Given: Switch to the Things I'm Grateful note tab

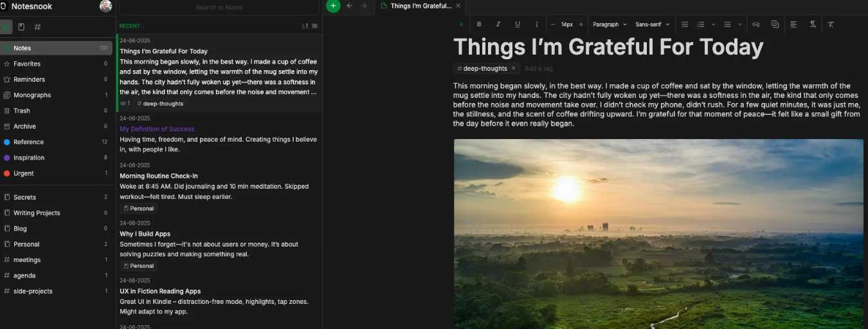Looking at the screenshot, I should (418, 6).
